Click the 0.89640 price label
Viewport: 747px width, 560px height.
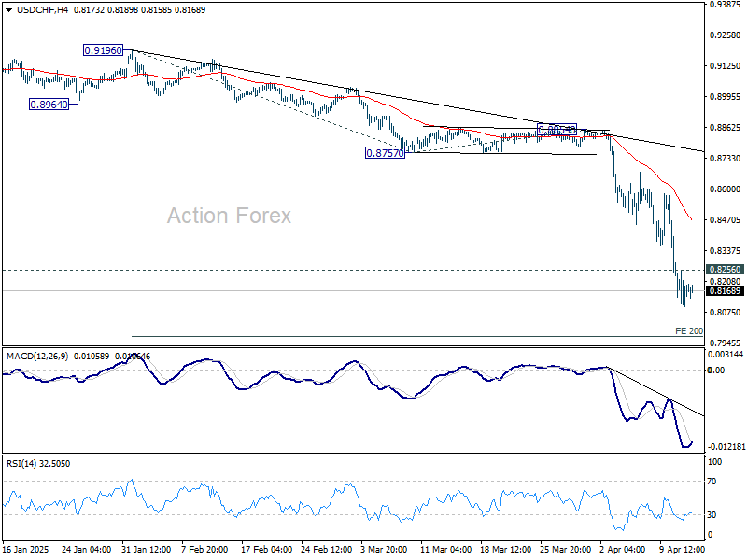tap(49, 105)
